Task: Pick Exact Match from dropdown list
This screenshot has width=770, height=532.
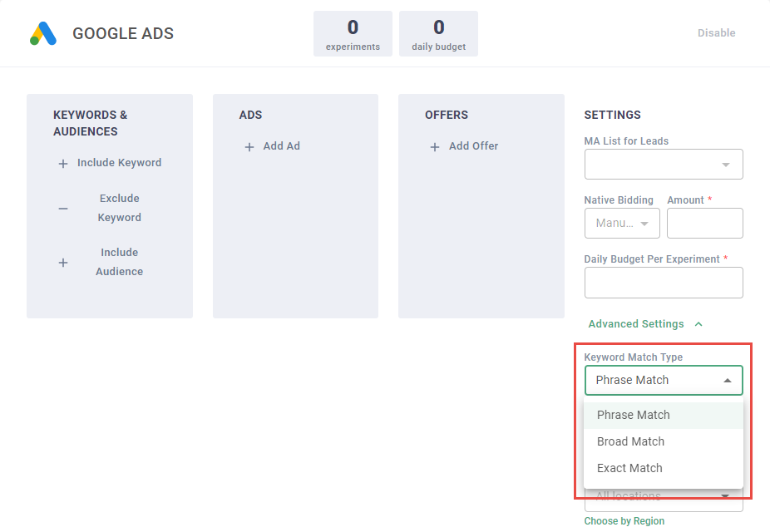Action: click(629, 468)
